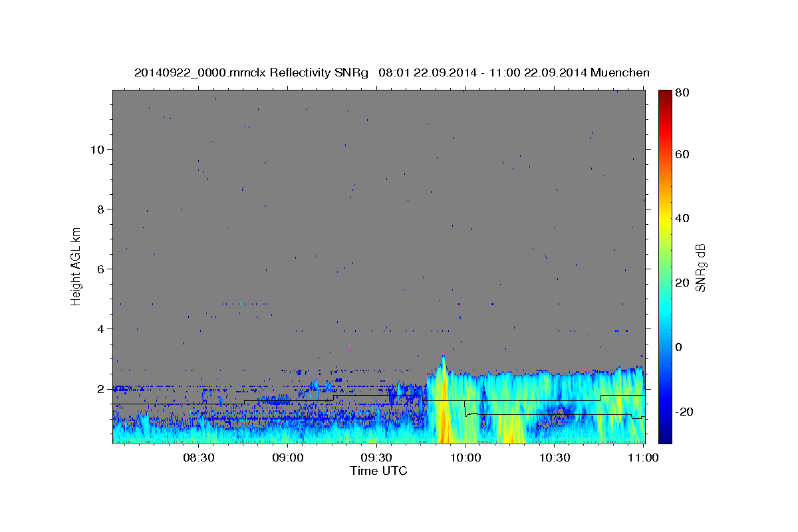The image size is (798, 532).
Task: Click the 10:00 time tick label
Action: click(465, 458)
